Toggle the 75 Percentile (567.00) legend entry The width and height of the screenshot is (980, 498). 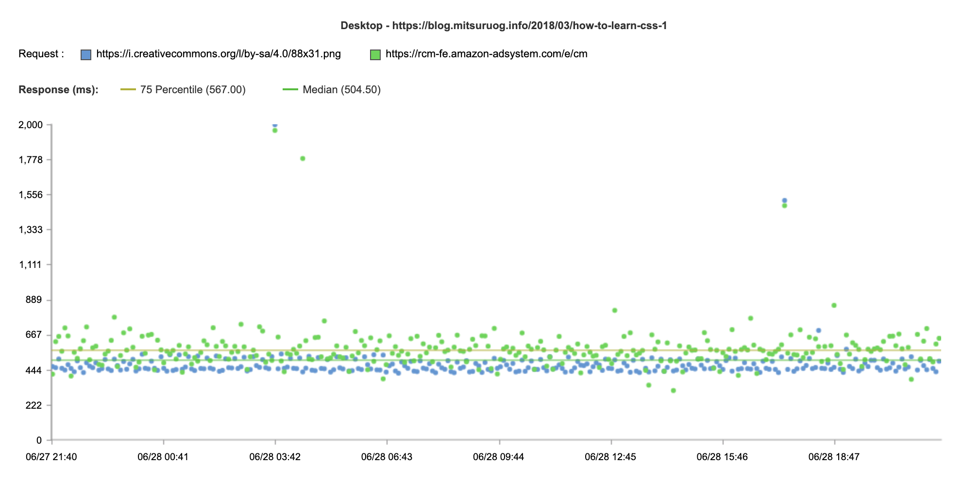(x=193, y=90)
